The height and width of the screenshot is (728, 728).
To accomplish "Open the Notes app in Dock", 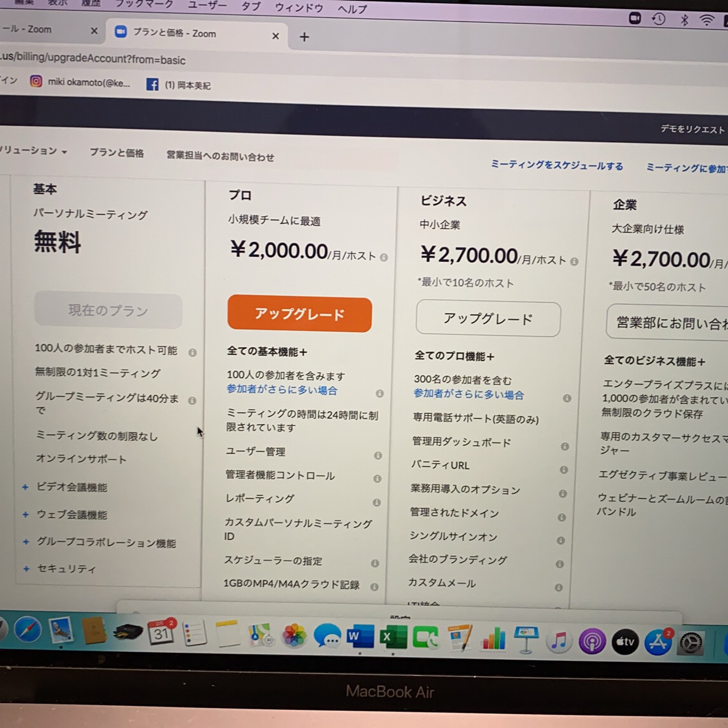I will pyautogui.click(x=227, y=634).
